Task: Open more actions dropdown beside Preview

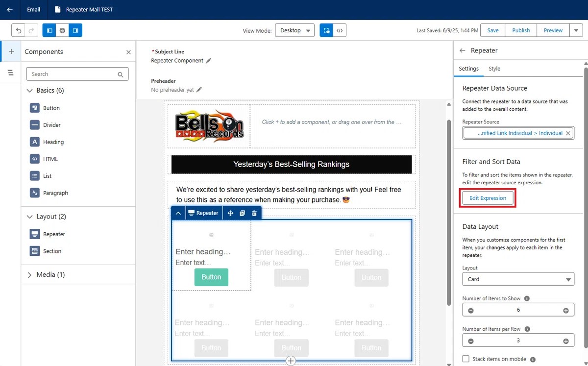Action: click(576, 30)
